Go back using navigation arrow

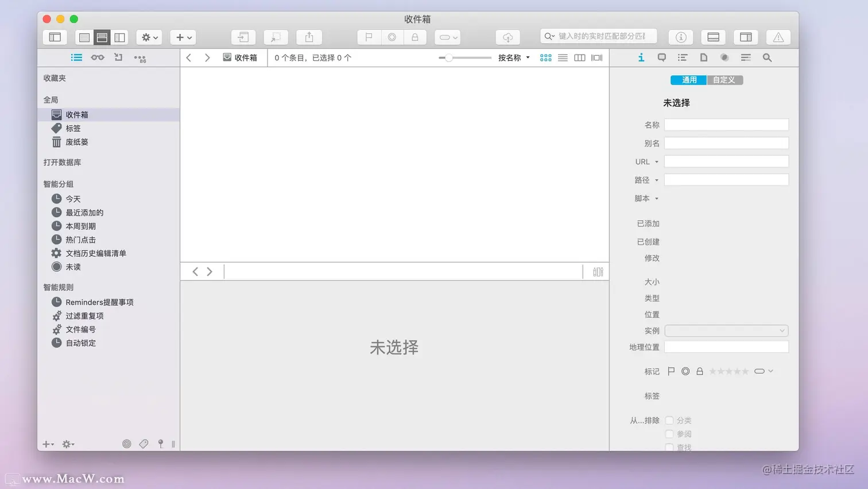click(189, 57)
